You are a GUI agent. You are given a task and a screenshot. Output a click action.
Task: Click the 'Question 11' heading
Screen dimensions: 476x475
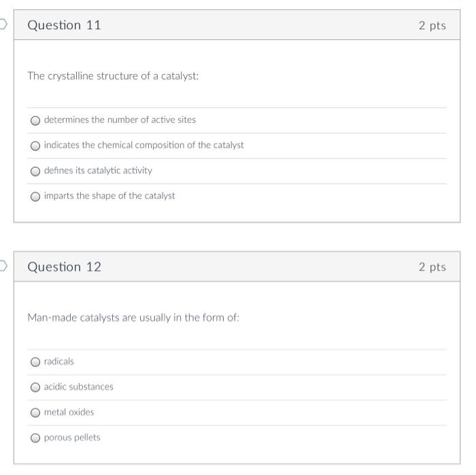(64, 25)
